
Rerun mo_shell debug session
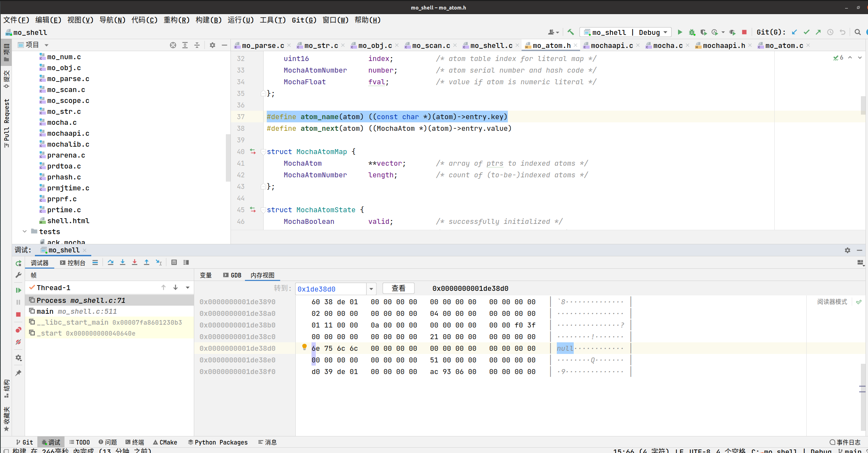[x=18, y=263]
